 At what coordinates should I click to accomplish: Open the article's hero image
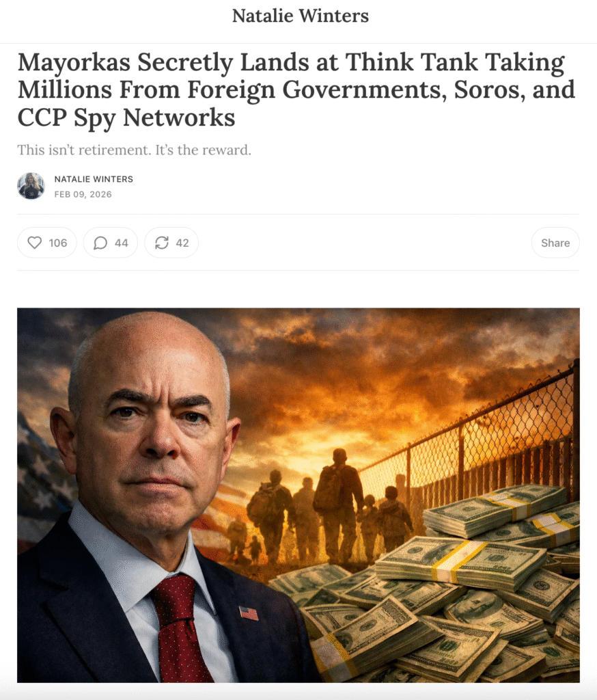point(298,495)
